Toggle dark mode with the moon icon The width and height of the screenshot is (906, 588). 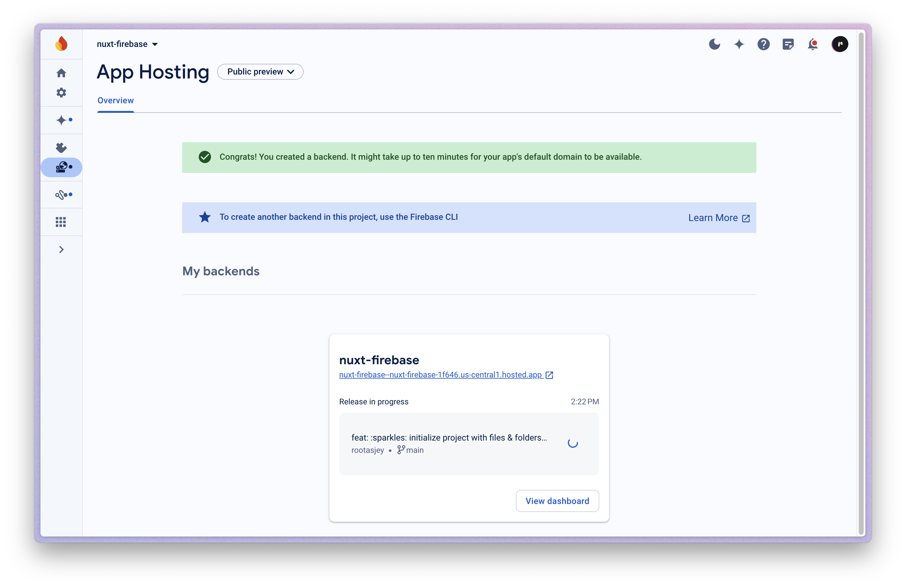click(715, 44)
